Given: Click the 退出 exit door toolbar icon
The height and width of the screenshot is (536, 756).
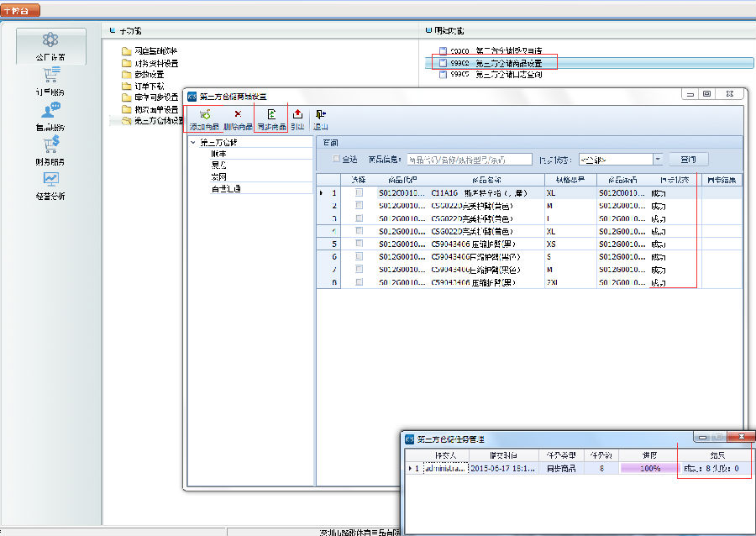Looking at the screenshot, I should pos(321,114).
